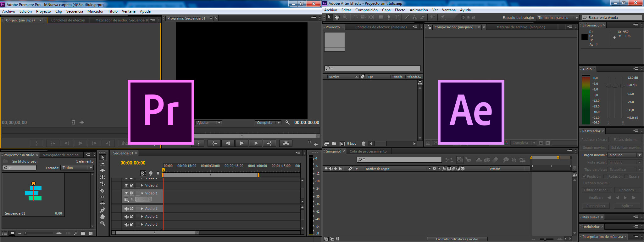Viewport: 644px width, 242px height.
Task: Select the Slide tool in Premiere
Action: (x=103, y=204)
